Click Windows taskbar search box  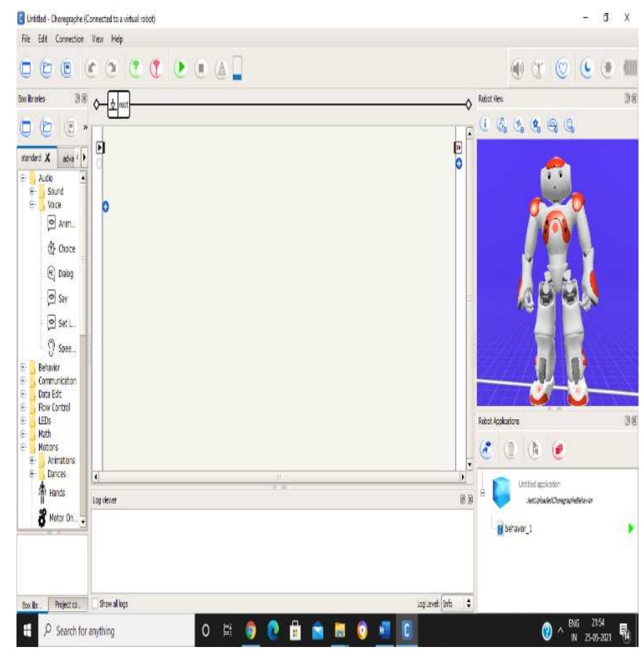[117, 631]
